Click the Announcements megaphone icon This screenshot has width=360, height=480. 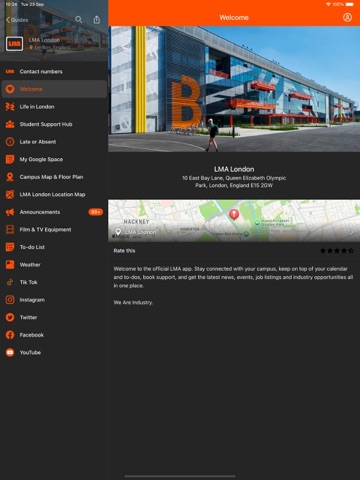pos(10,212)
